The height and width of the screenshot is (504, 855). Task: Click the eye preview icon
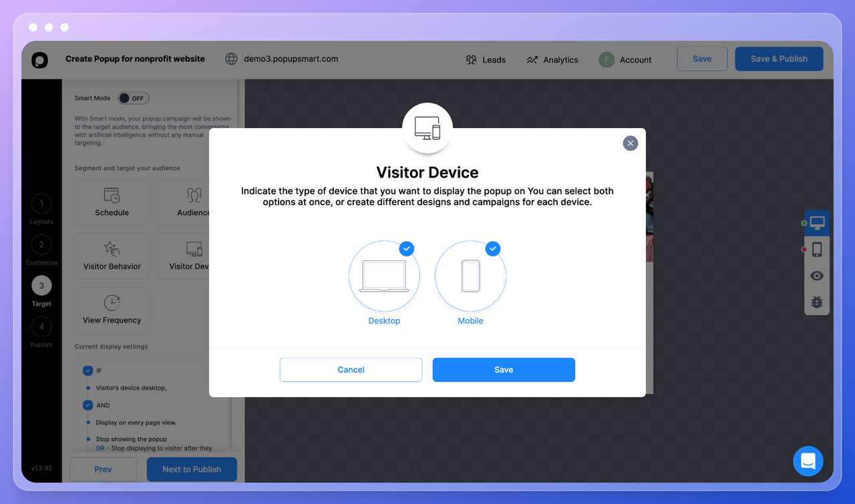[x=817, y=276]
